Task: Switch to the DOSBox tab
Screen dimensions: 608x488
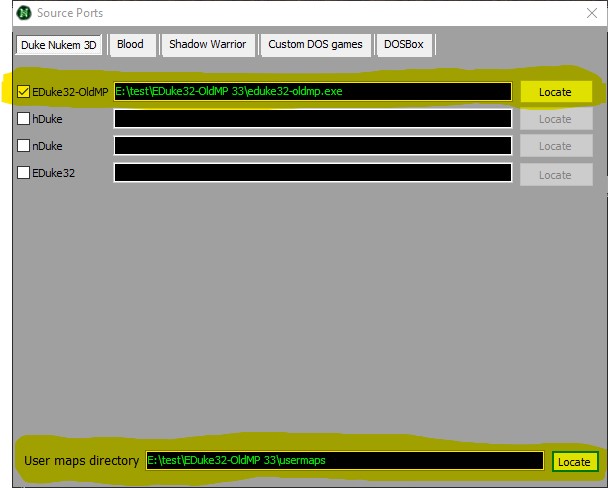Action: click(404, 45)
